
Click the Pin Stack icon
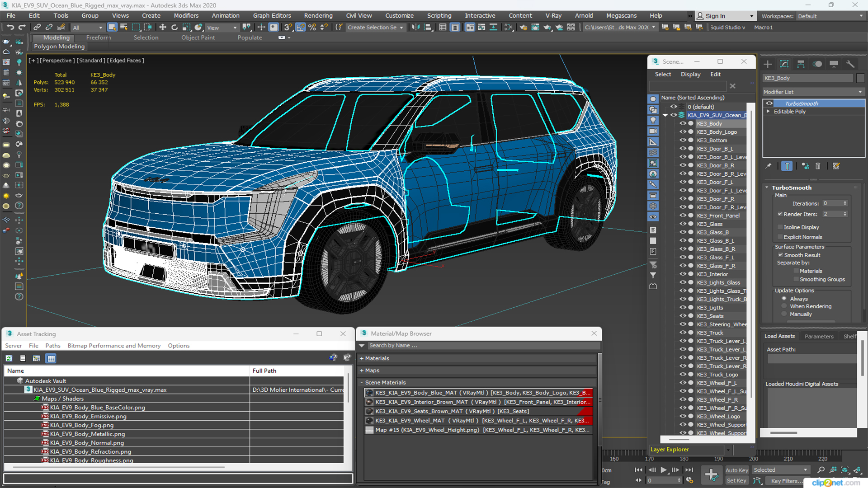(x=769, y=166)
